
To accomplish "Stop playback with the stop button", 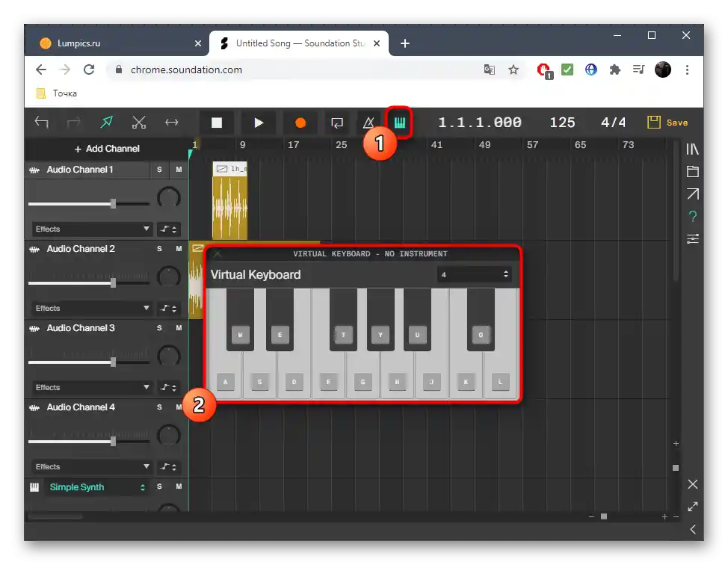I will pyautogui.click(x=217, y=123).
